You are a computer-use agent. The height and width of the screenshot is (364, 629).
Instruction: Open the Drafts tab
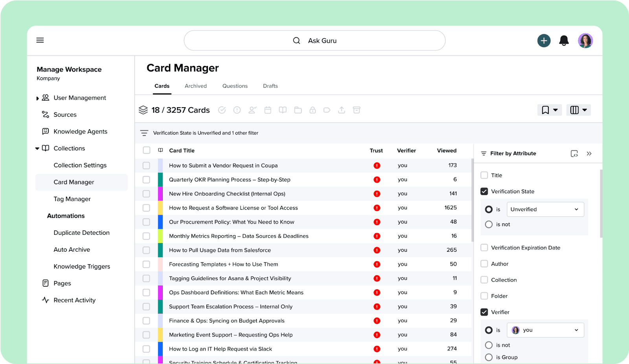point(270,86)
